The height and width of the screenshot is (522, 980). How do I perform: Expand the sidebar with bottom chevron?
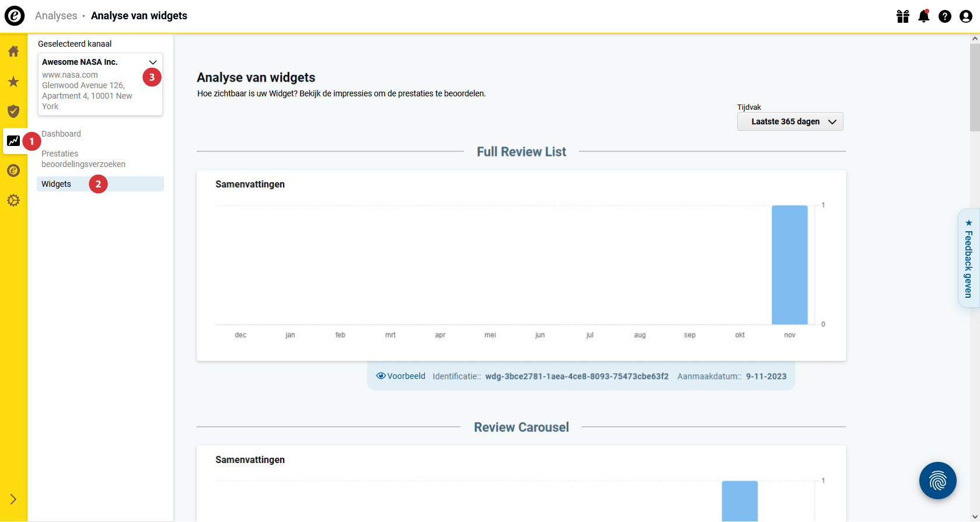point(13,499)
